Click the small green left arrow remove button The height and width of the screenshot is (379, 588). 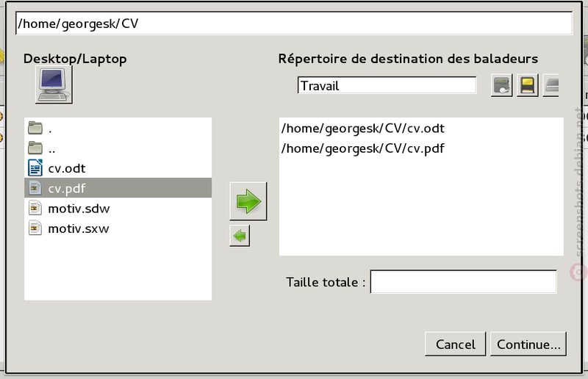point(240,236)
